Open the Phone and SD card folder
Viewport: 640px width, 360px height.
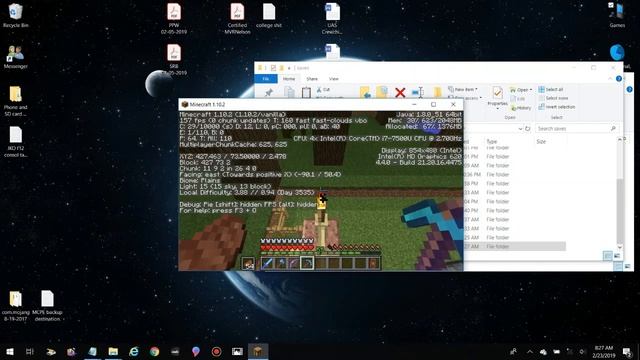[x=16, y=101]
